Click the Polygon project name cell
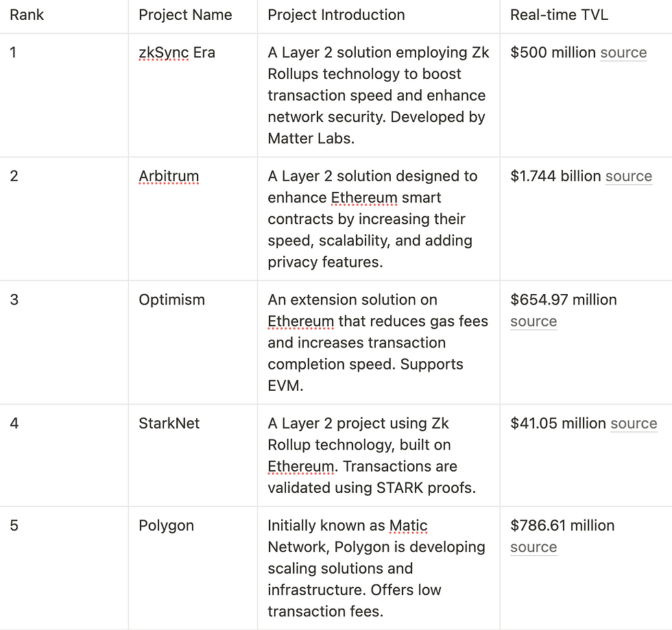The width and height of the screenshot is (672, 630). point(193,568)
